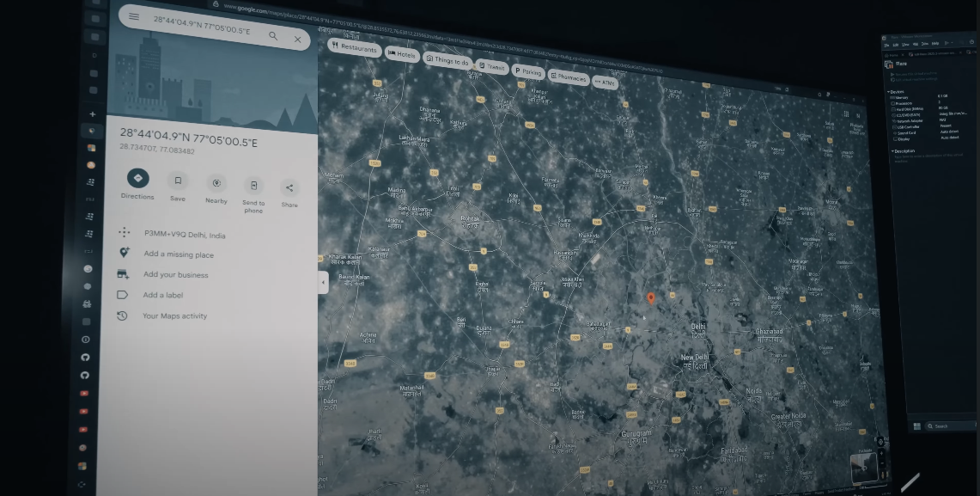Select the Parking filter chip
This screenshot has width=980, height=496.
point(527,72)
